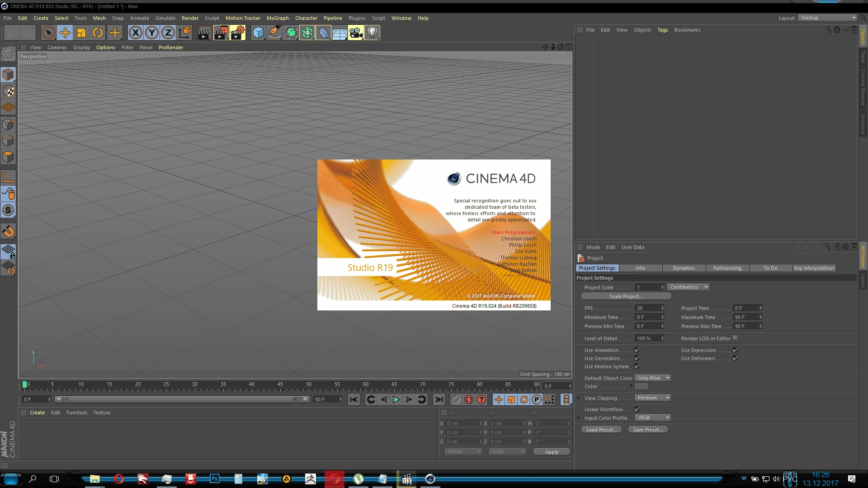Select the Rotate tool
This screenshot has width=868, height=488.
pos(98,33)
